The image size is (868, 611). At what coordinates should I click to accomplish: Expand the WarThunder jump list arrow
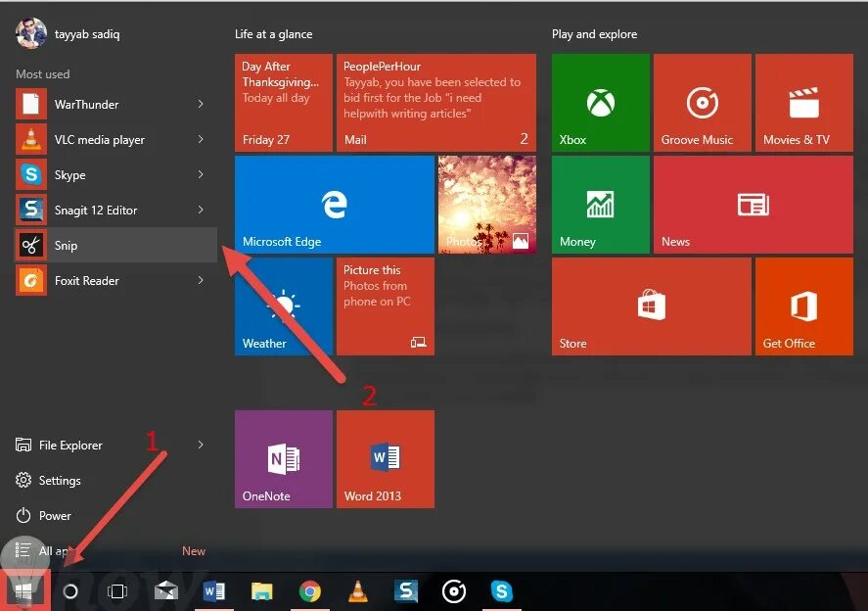201,104
